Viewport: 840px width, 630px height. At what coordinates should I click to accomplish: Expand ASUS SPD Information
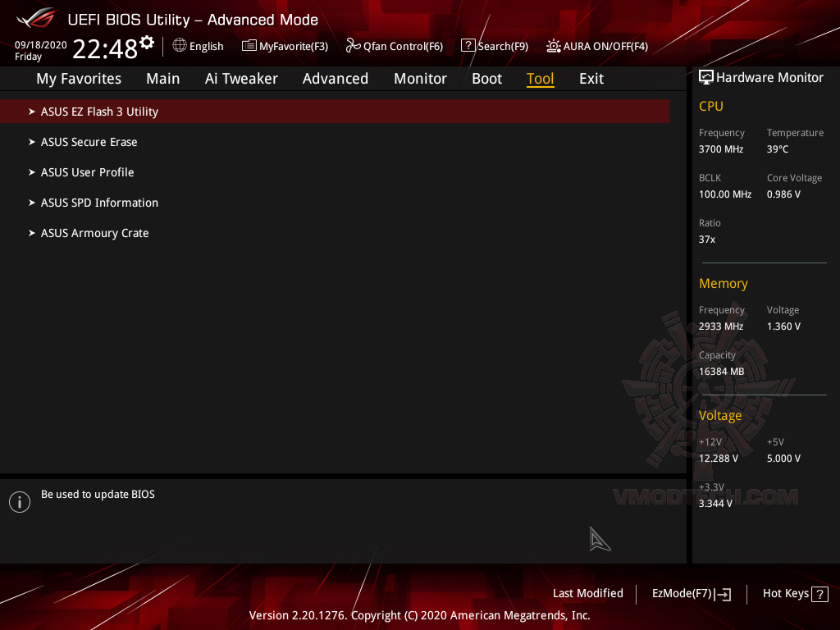point(99,203)
